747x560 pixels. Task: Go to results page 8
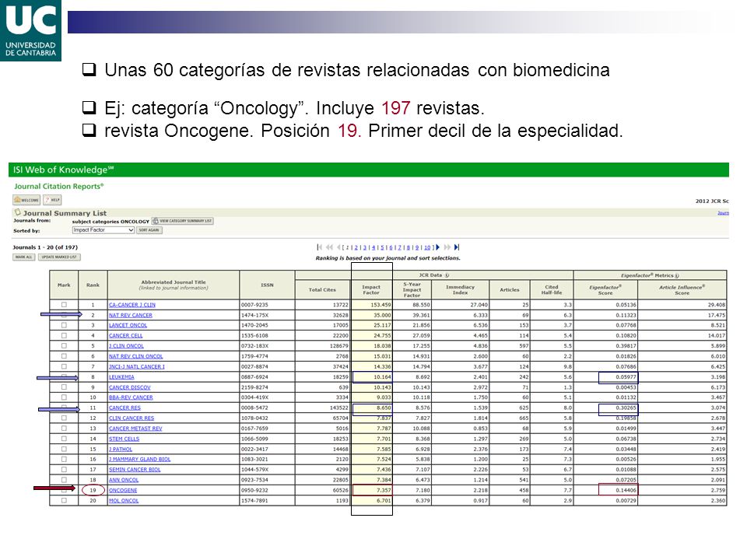pos(409,247)
